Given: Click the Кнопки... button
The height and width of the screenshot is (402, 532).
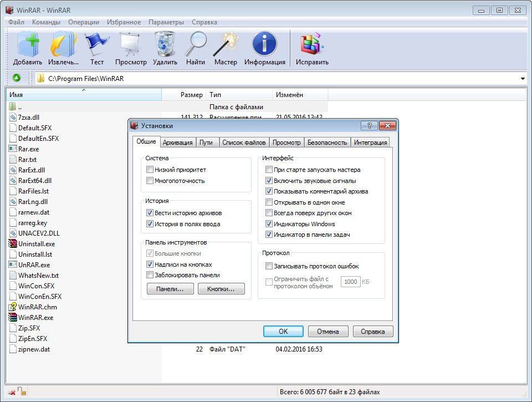Looking at the screenshot, I should [x=221, y=289].
